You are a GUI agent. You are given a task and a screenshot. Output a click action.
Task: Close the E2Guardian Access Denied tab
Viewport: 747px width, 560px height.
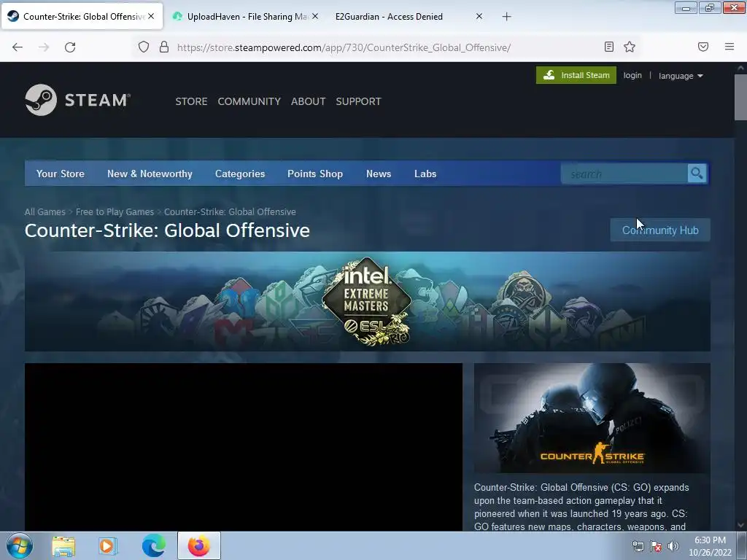point(479,16)
